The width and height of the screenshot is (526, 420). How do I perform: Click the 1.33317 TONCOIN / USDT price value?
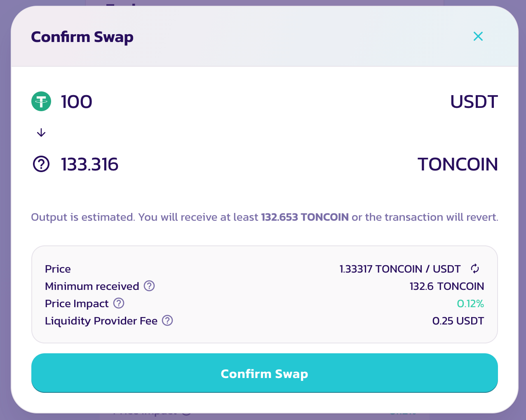pos(400,269)
